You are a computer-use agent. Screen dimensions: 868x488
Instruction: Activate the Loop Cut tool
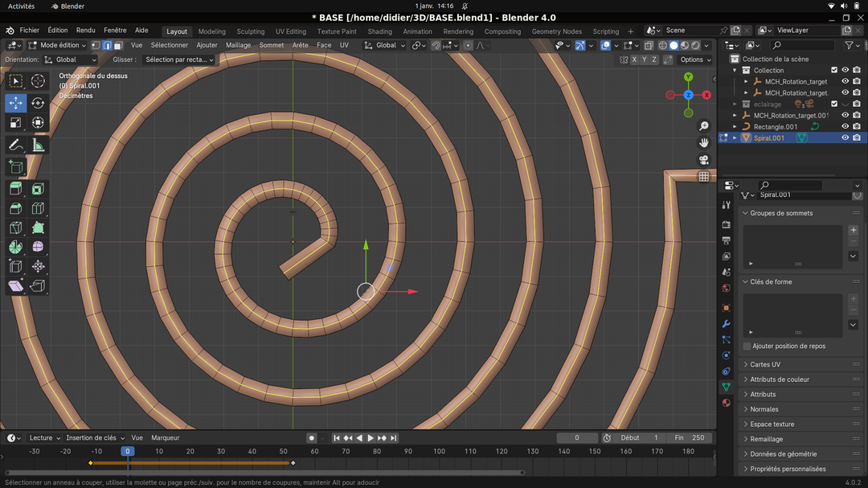pyautogui.click(x=38, y=208)
